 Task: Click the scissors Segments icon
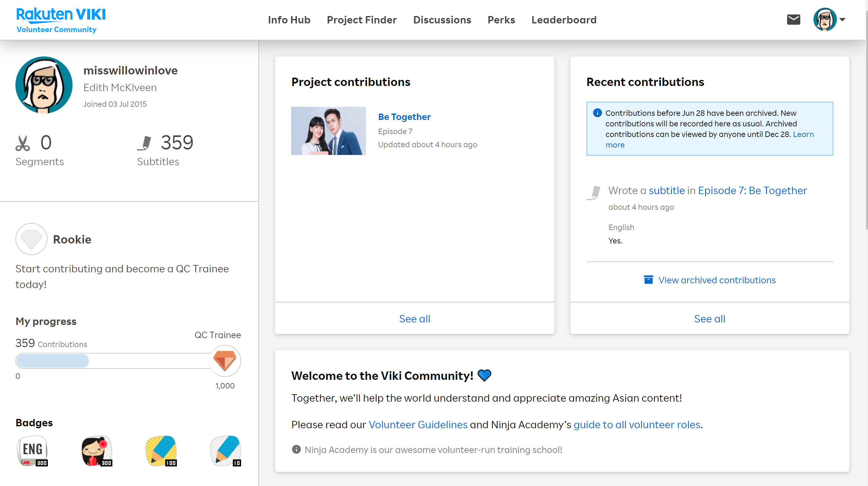coord(22,143)
